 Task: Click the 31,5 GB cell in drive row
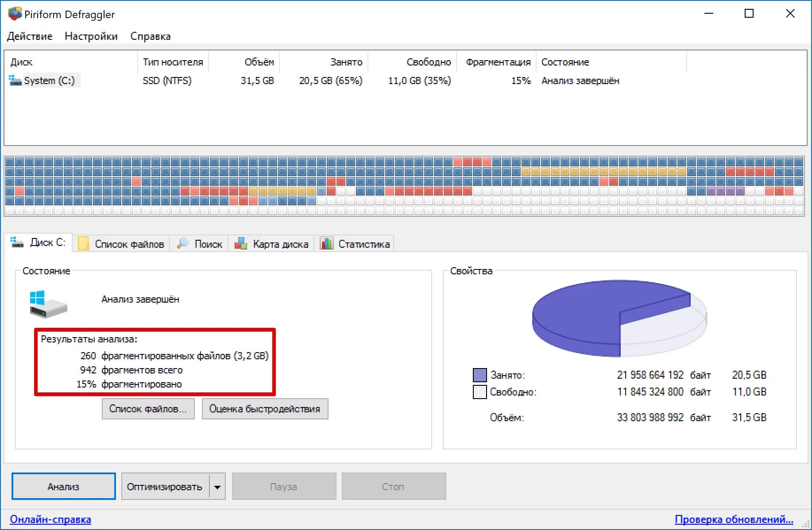[x=257, y=81]
